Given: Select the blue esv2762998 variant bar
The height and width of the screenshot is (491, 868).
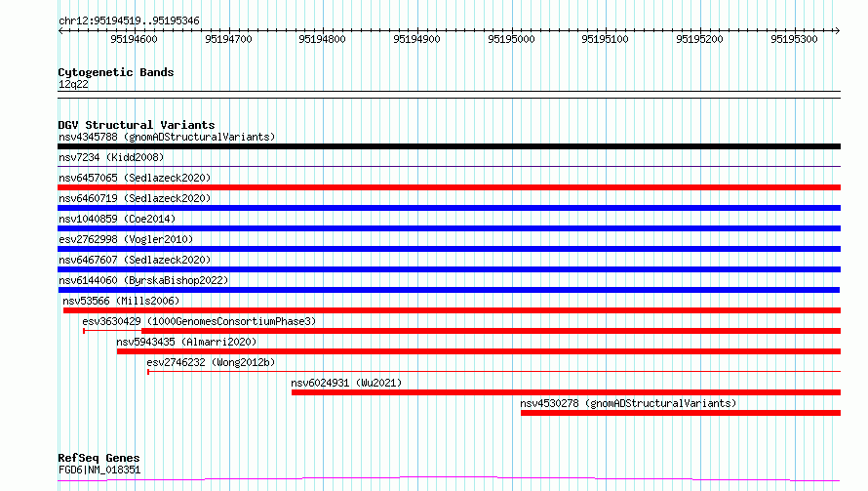Looking at the screenshot, I should pos(449,249).
